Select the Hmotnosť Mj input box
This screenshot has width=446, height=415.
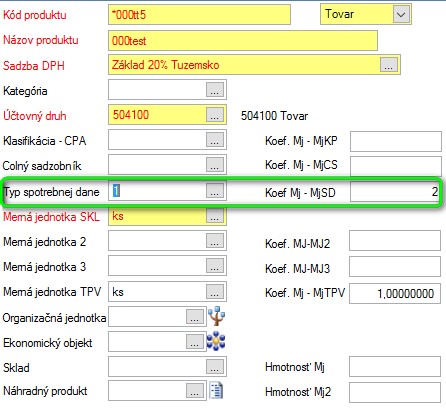click(x=395, y=366)
